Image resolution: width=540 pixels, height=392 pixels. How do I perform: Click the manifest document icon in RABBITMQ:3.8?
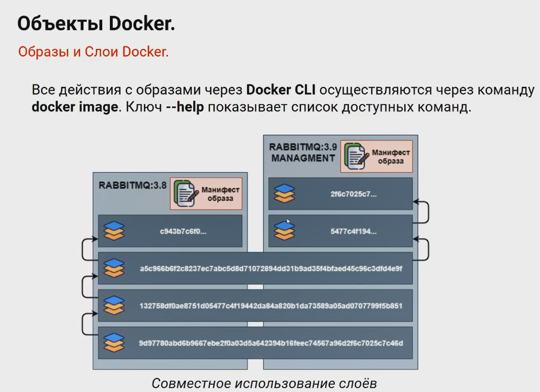(186, 194)
